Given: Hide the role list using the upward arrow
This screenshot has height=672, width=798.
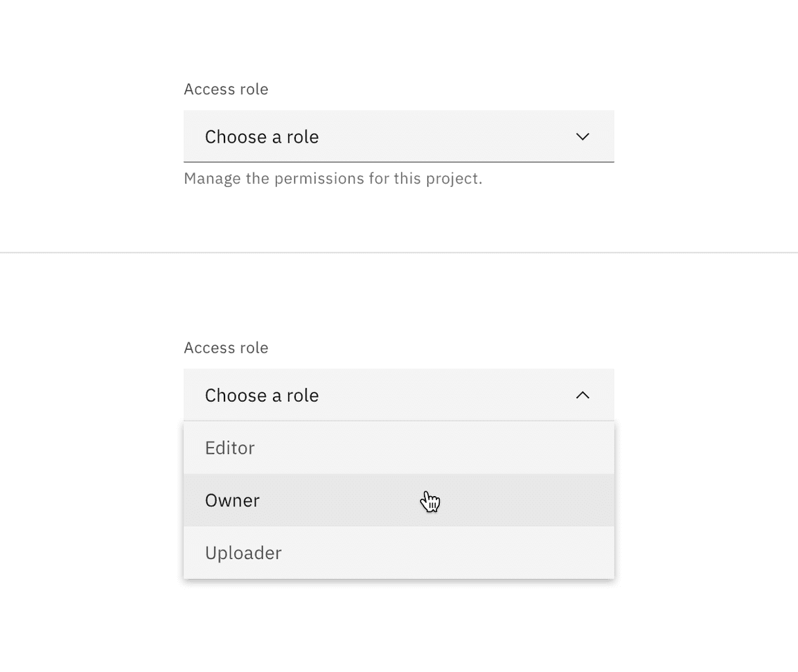Looking at the screenshot, I should click(x=583, y=395).
